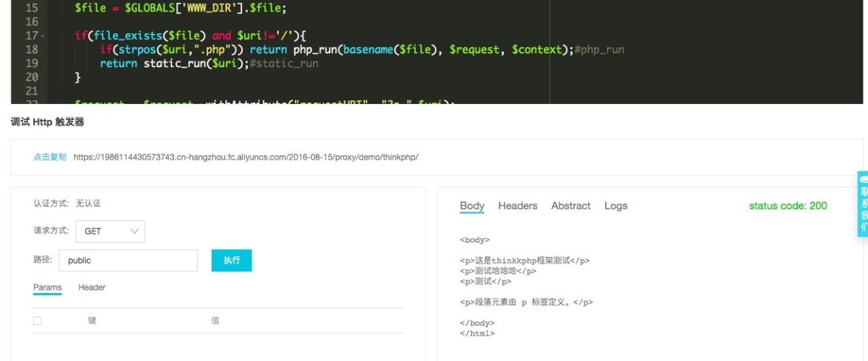Screen dimensions: 868x361
Task: Click the status code: 200 label
Action: 788,206
